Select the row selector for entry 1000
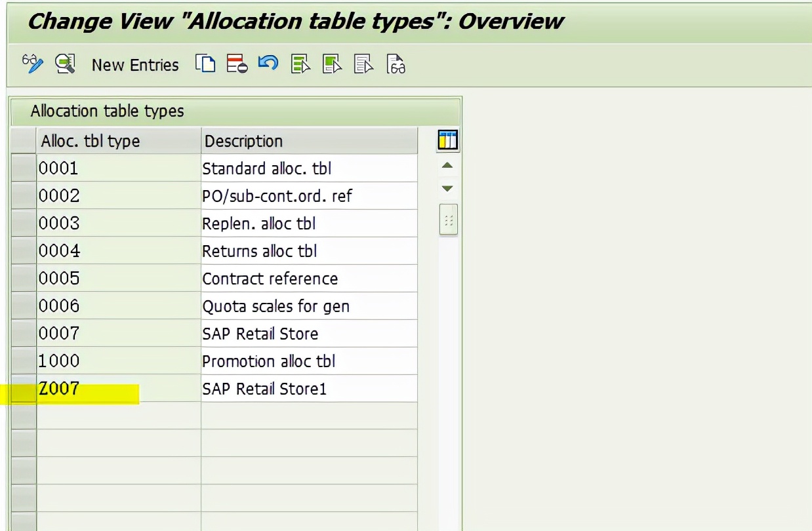The image size is (812, 531). 23,361
